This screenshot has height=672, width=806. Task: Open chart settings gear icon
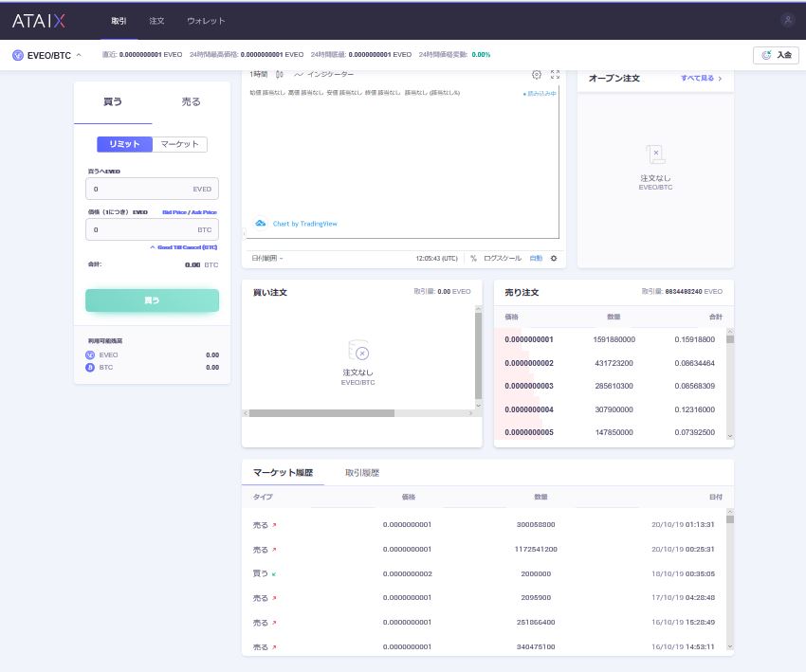click(537, 75)
